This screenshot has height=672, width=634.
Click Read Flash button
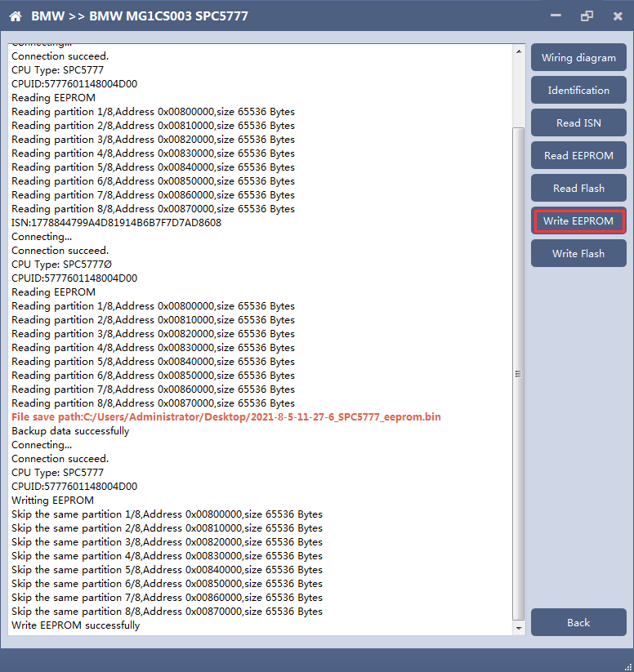[x=578, y=188]
